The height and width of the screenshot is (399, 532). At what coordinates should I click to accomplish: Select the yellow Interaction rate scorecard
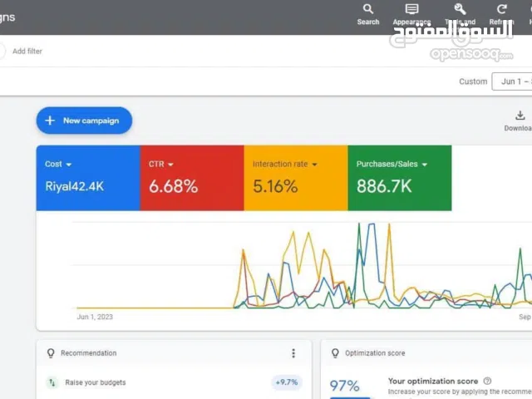pyautogui.click(x=296, y=178)
